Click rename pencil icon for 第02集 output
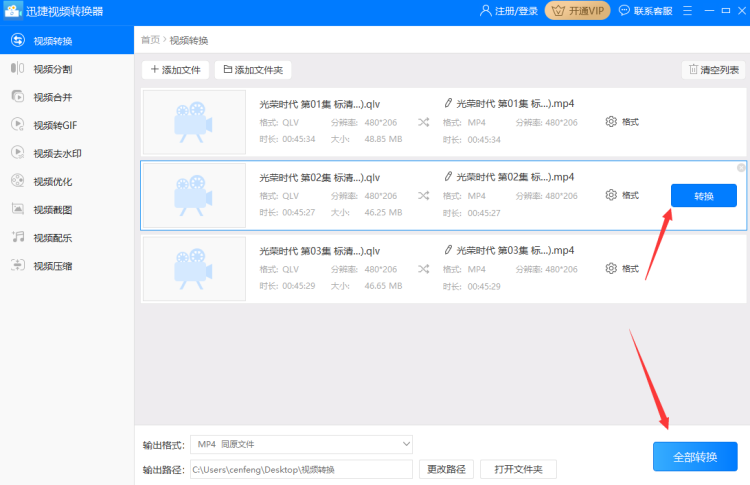This screenshot has height=485, width=750. point(448,176)
